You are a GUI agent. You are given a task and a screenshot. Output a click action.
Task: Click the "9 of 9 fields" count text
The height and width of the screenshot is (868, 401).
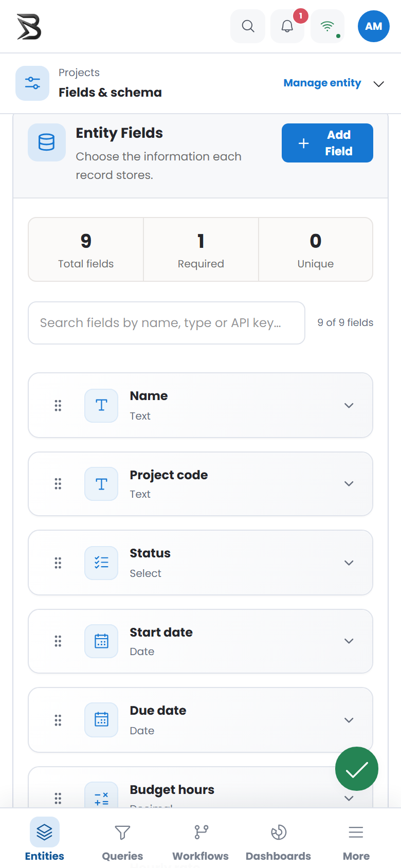(x=345, y=322)
